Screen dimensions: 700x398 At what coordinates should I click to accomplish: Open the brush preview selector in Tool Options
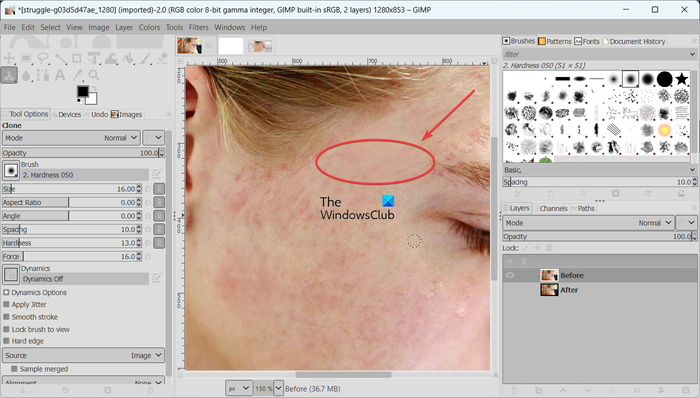pyautogui.click(x=11, y=170)
